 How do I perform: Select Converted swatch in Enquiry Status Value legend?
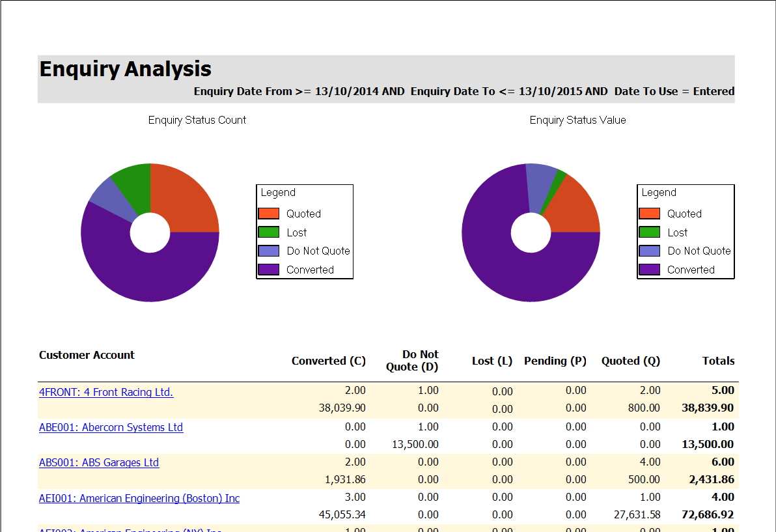coord(649,270)
